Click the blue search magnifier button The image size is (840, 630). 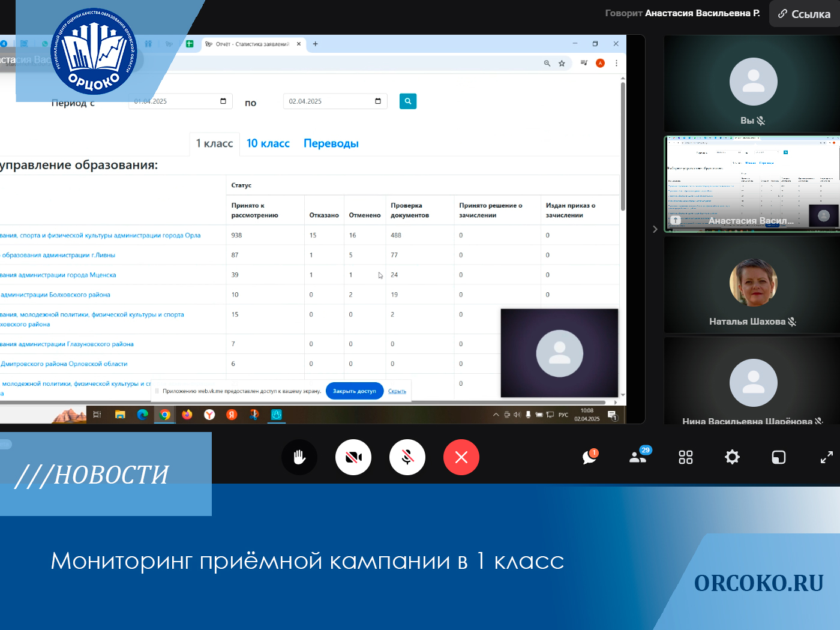408,101
